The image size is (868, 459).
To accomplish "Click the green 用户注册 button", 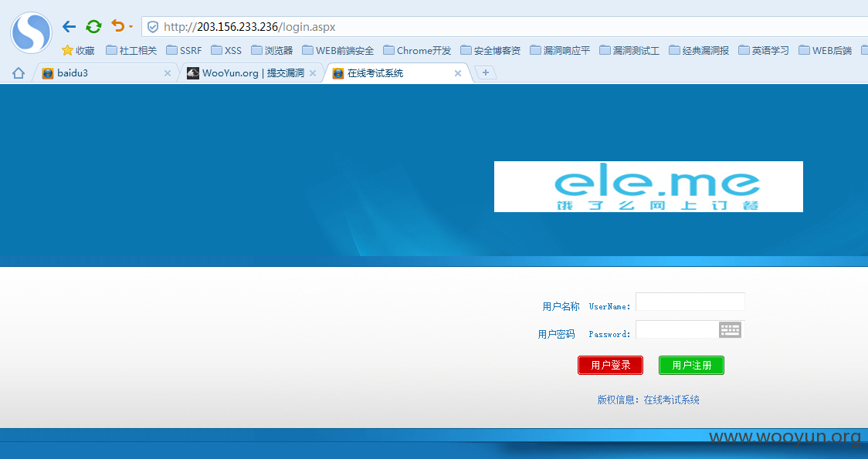I will point(691,365).
